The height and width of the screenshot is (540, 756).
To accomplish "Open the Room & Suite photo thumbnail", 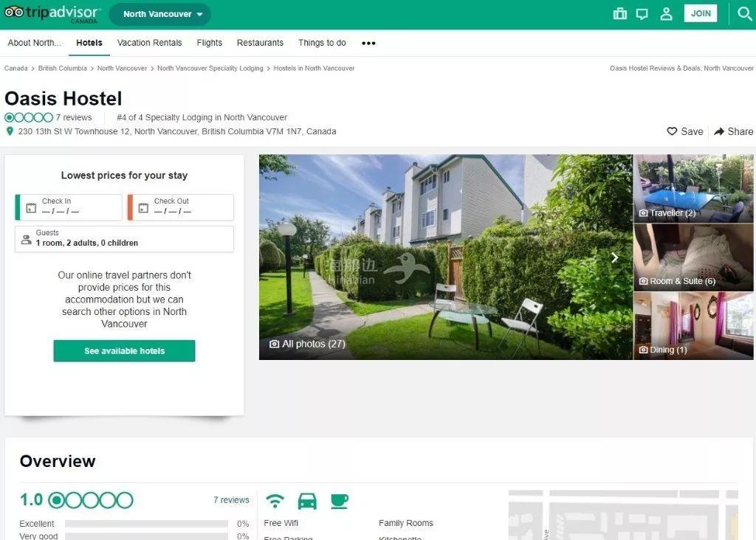I will click(x=693, y=257).
